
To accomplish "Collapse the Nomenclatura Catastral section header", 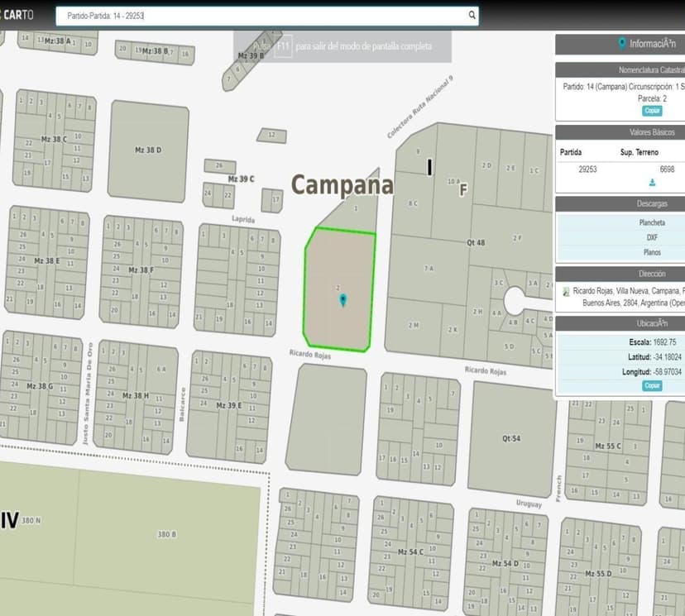I will click(x=652, y=70).
